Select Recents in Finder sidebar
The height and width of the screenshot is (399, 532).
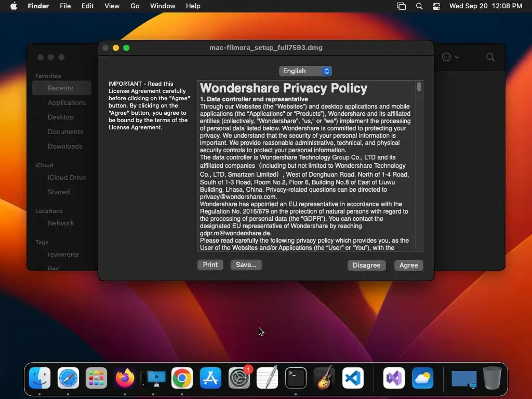pos(62,88)
